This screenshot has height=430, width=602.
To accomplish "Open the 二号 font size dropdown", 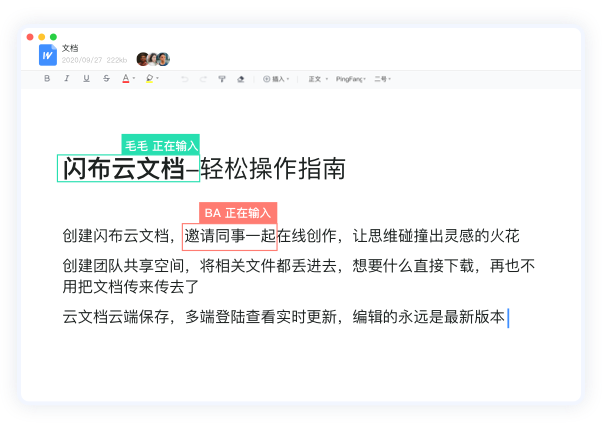I will [x=382, y=78].
